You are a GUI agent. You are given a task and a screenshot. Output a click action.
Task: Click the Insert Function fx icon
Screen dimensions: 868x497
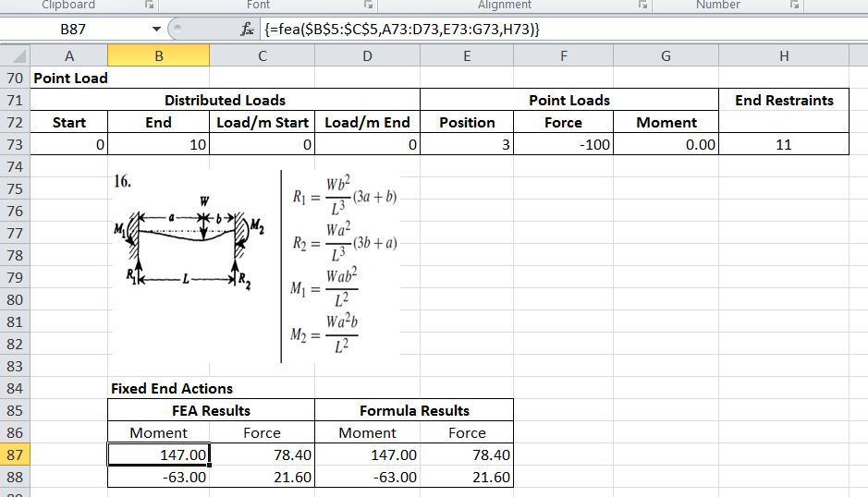(245, 30)
